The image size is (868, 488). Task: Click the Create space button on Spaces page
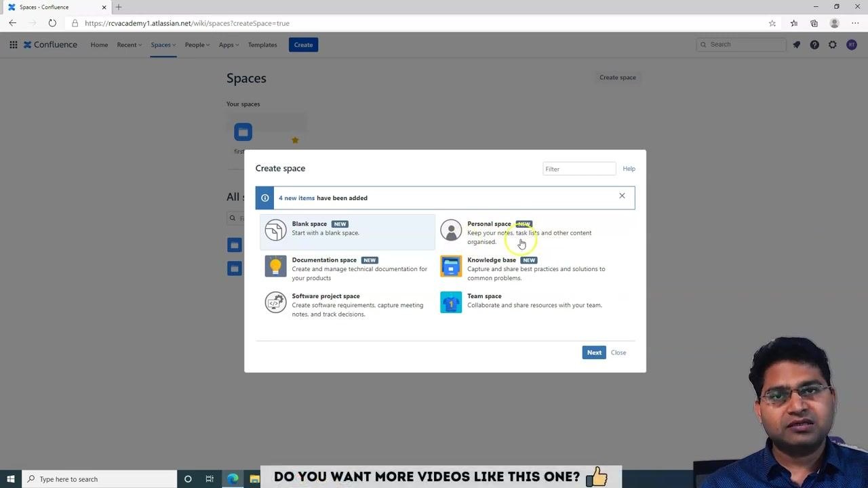(618, 77)
